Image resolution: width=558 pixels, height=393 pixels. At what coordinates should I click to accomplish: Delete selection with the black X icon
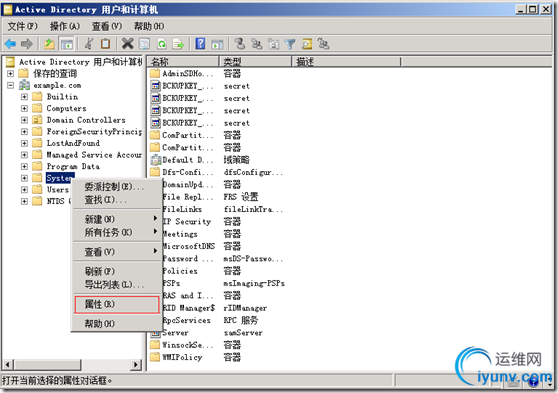coord(127,44)
